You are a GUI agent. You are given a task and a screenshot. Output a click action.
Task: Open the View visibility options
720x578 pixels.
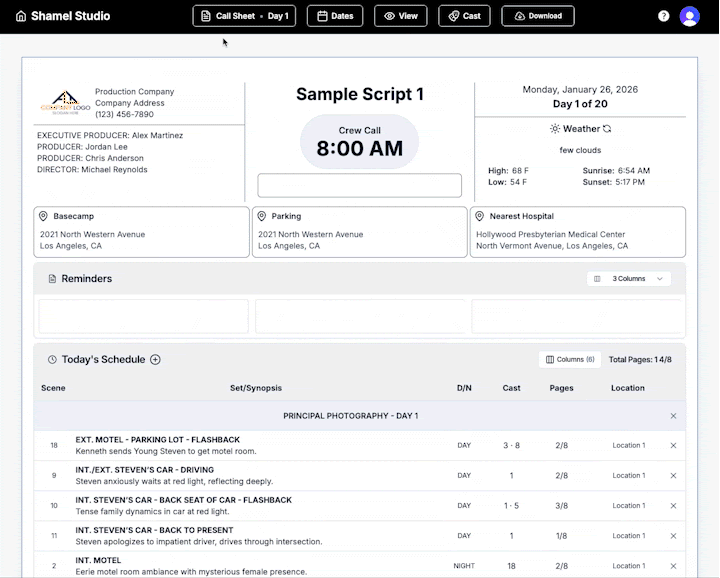click(x=400, y=16)
